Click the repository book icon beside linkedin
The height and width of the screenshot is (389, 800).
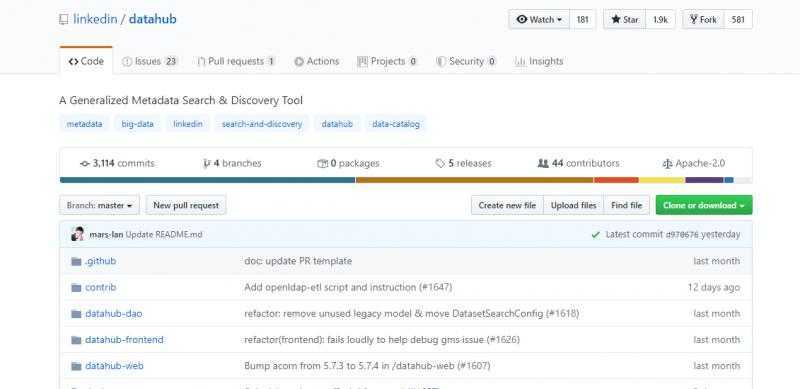(63, 20)
